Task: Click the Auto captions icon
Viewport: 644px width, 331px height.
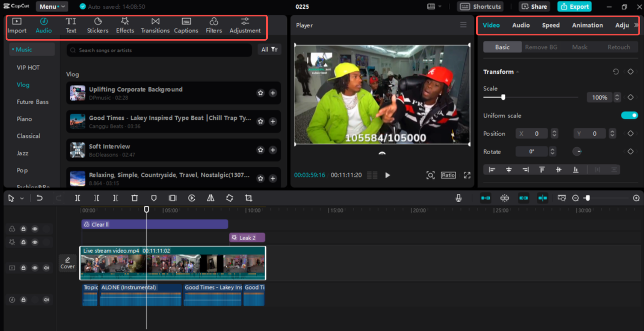Action: click(x=186, y=25)
